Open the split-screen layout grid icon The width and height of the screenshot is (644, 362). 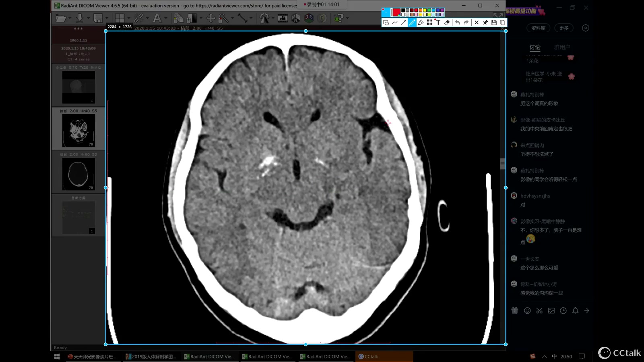[120, 18]
